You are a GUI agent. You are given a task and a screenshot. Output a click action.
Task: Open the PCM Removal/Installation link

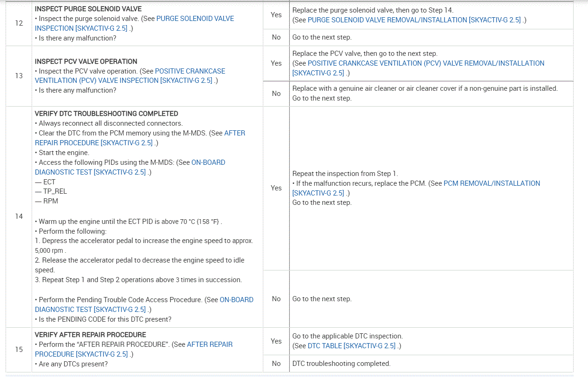(x=492, y=183)
